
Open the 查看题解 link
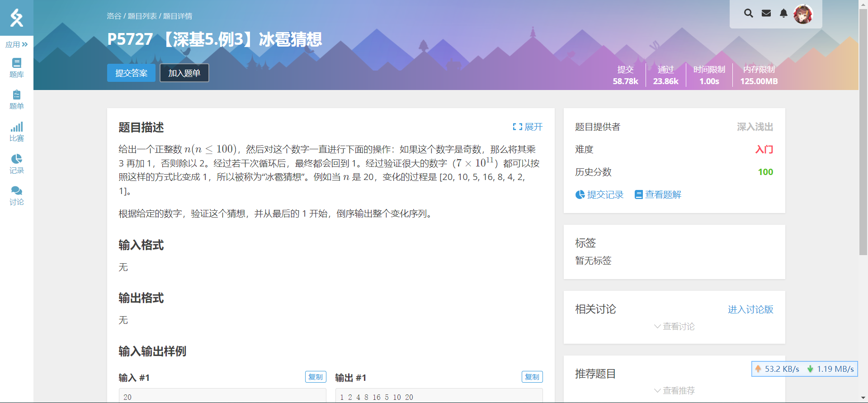(x=658, y=194)
